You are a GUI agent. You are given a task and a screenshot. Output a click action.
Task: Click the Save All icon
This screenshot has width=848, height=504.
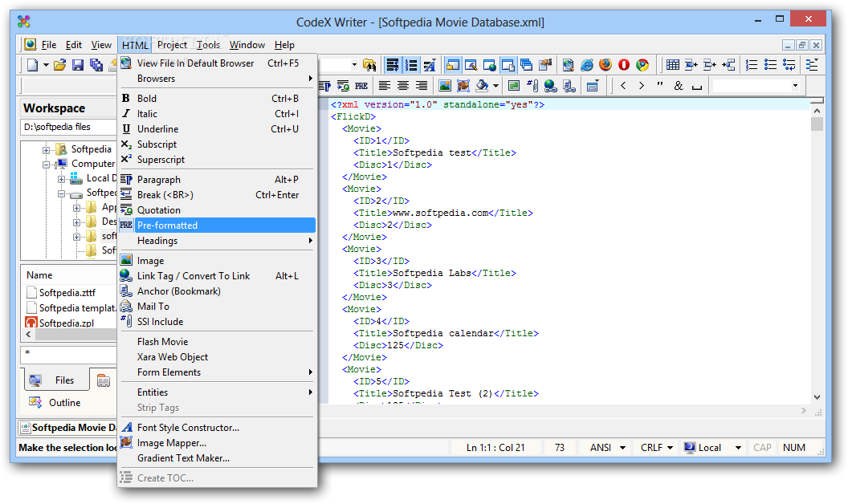click(x=96, y=66)
